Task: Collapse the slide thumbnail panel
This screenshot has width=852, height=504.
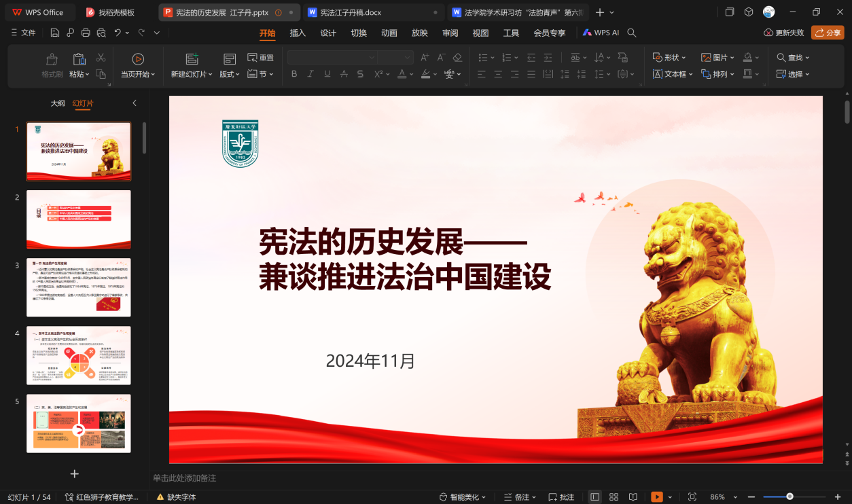Action: (x=135, y=103)
